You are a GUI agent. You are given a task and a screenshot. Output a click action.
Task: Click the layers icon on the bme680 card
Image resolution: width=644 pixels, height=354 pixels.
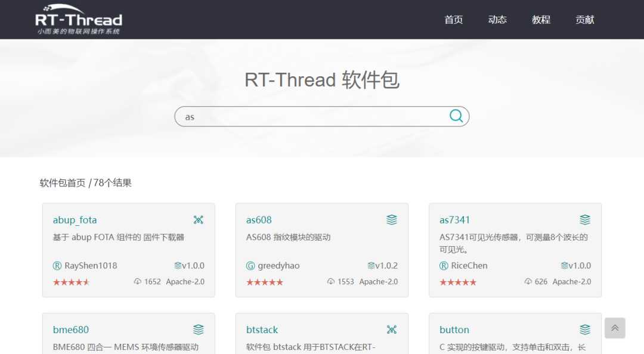coord(199,329)
